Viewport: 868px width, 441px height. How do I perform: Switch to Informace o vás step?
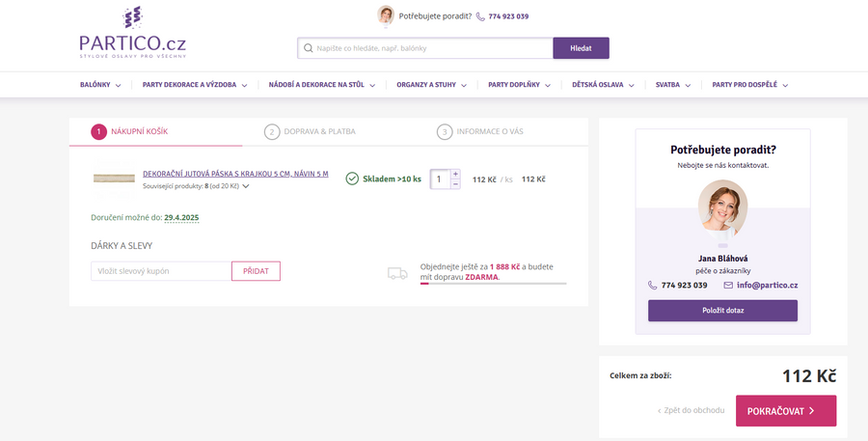(x=481, y=131)
